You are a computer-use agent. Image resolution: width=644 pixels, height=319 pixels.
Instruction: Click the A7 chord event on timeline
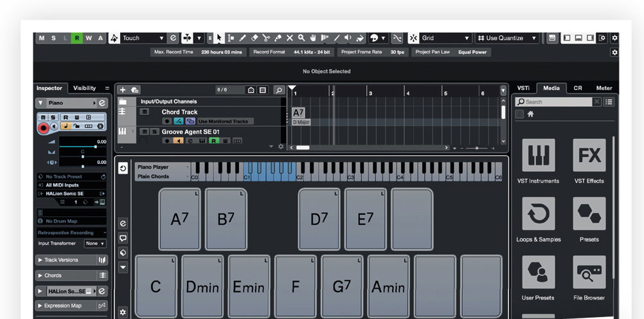(x=299, y=113)
